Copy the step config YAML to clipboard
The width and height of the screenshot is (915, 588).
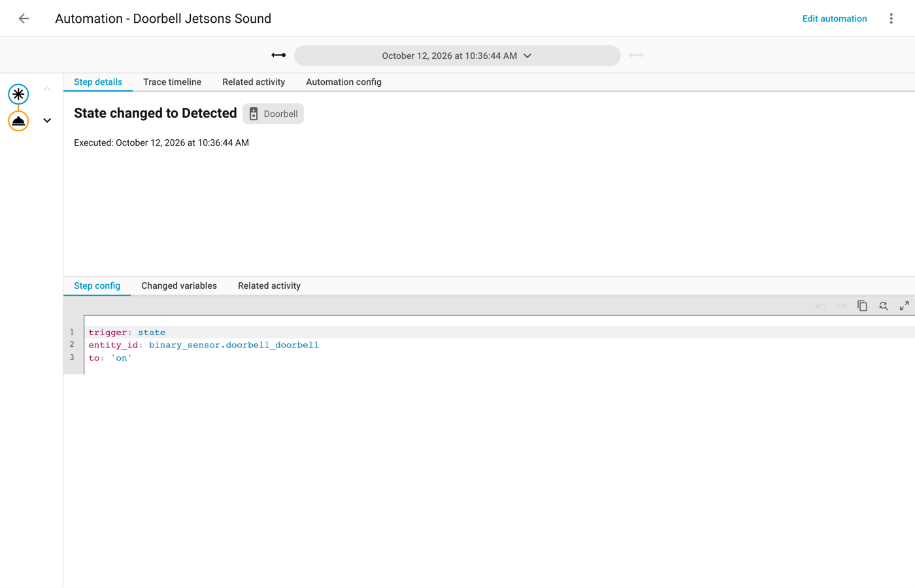[x=862, y=306]
